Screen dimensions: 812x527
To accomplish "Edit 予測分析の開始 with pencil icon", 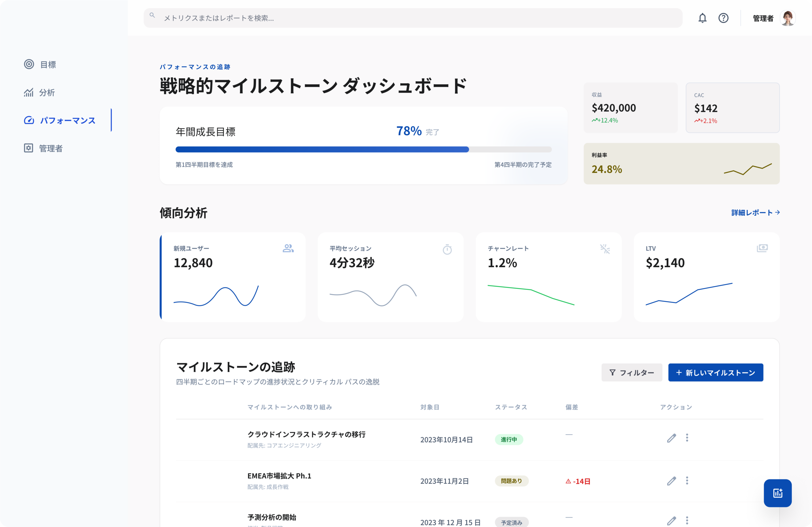I will click(x=671, y=521).
